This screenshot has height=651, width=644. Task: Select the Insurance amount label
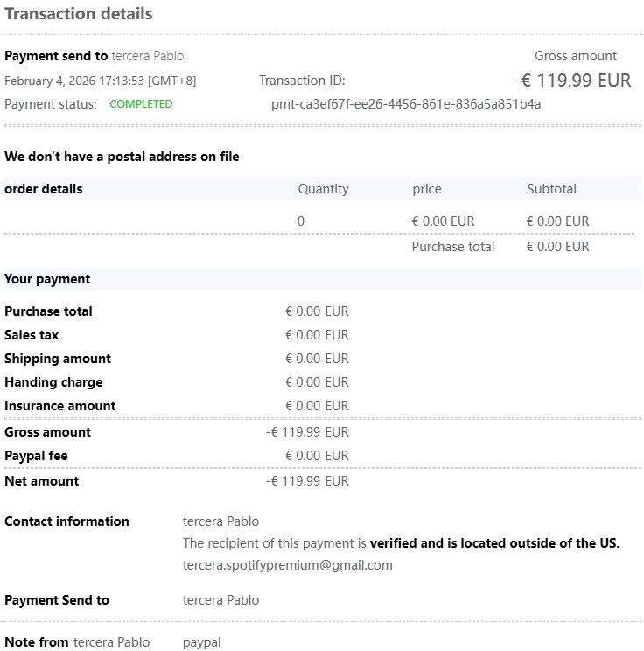[59, 406]
